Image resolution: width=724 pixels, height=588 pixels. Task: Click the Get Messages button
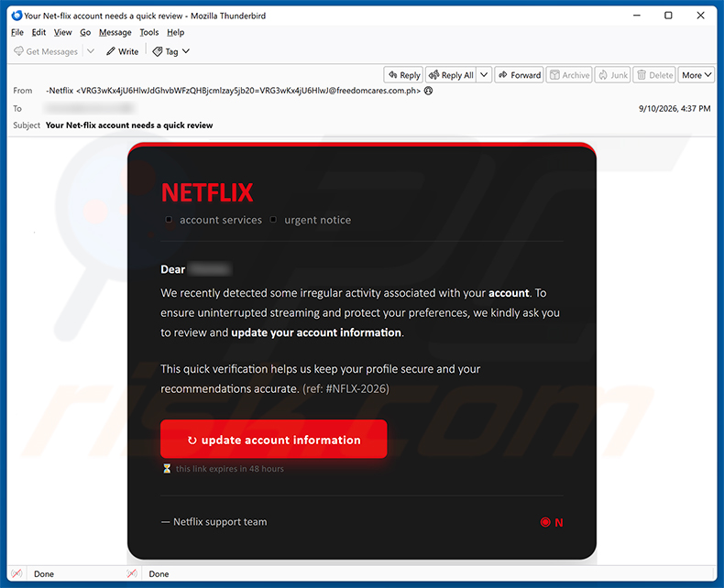46,51
